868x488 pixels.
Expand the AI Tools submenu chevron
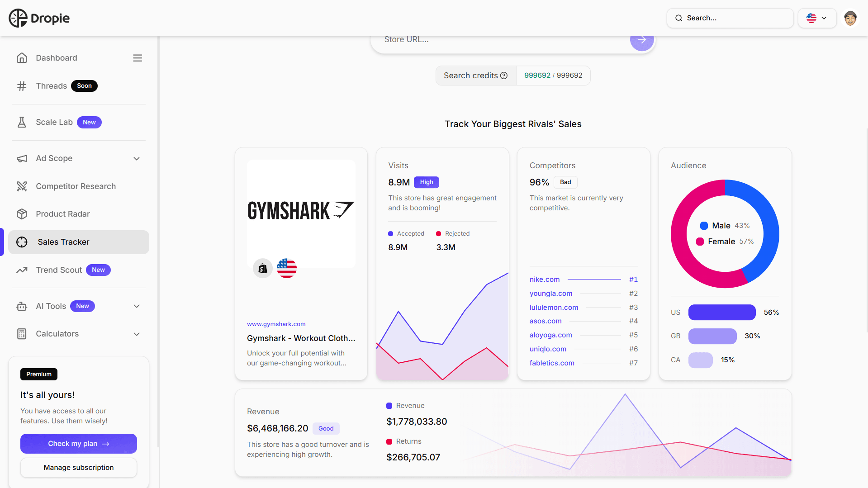(137, 306)
